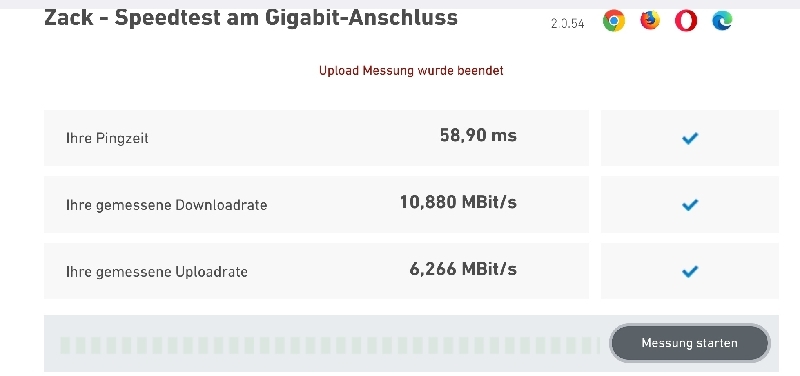Click the Ihre gemessene Uploadrate label
800x376 pixels.
(157, 272)
